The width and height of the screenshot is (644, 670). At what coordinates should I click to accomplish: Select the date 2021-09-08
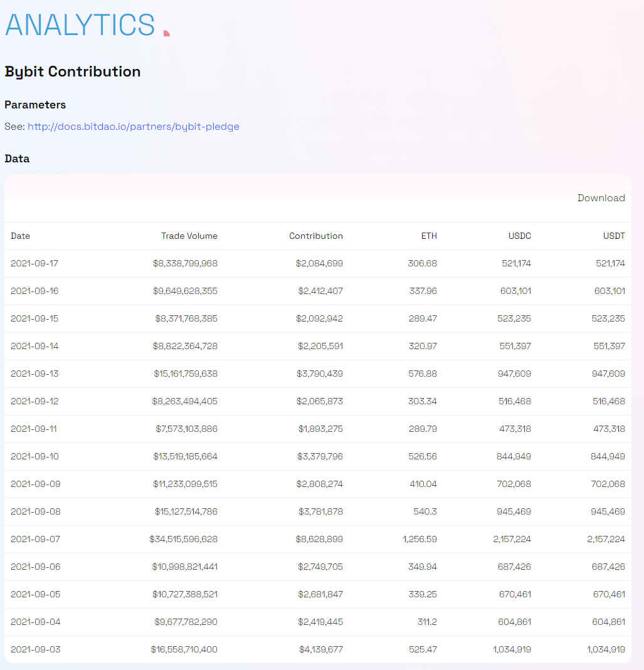(x=36, y=511)
